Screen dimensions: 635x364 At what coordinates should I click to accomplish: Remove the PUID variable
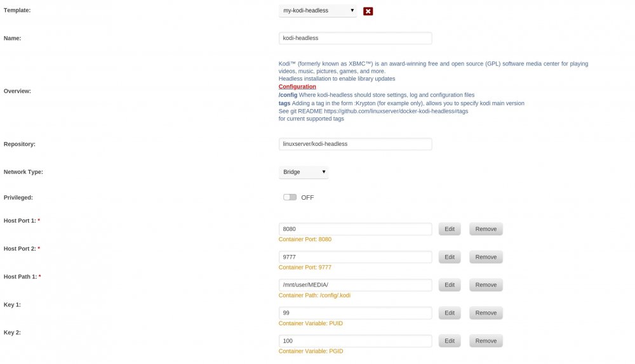[486, 313]
